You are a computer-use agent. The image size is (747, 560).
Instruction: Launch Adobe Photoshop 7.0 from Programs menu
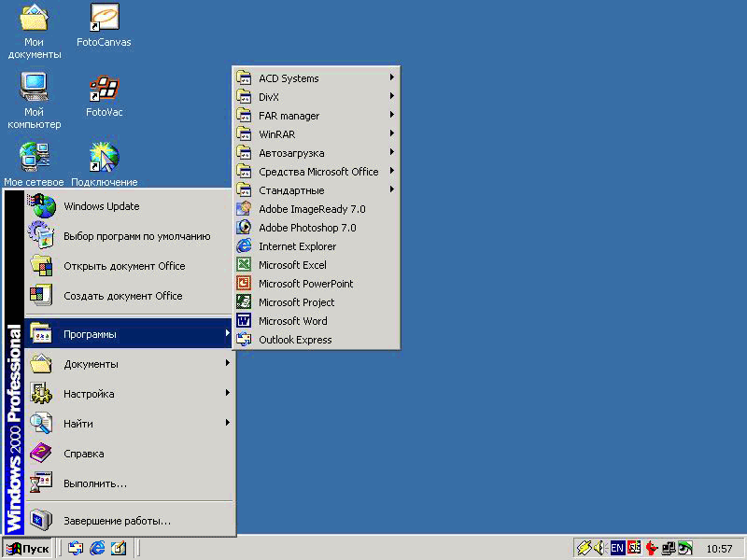[316, 228]
